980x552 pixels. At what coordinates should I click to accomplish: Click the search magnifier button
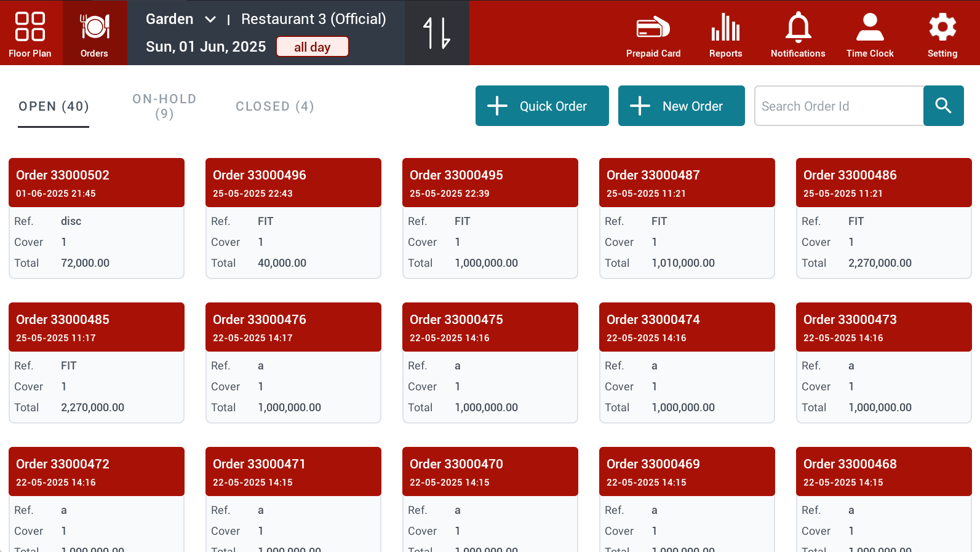click(x=944, y=106)
